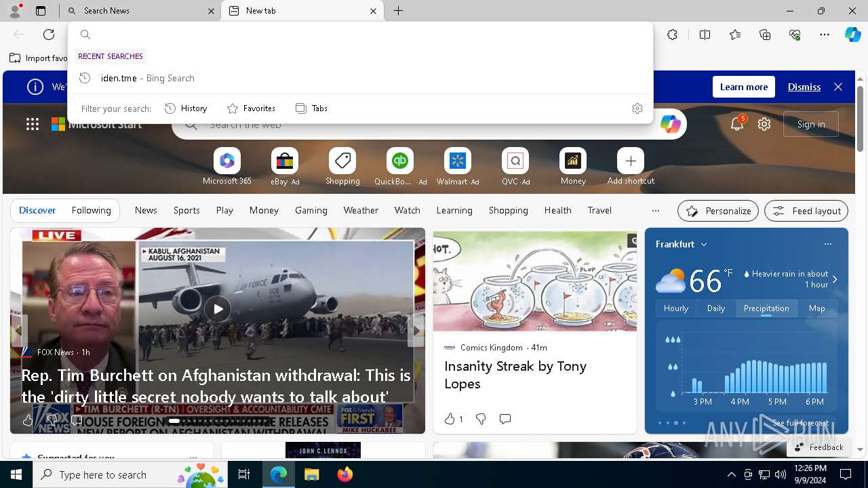Switch to the Following feed tab
The height and width of the screenshot is (488, 868).
91,211
